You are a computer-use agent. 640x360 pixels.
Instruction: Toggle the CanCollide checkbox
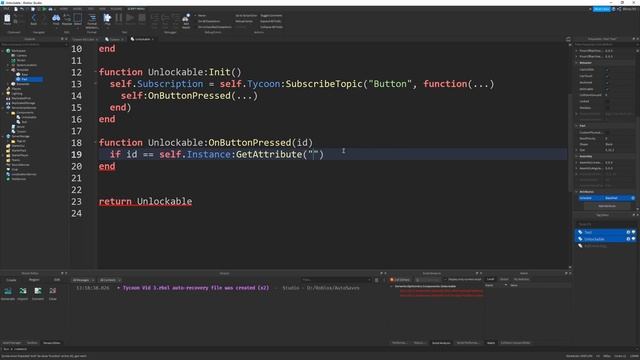click(607, 69)
